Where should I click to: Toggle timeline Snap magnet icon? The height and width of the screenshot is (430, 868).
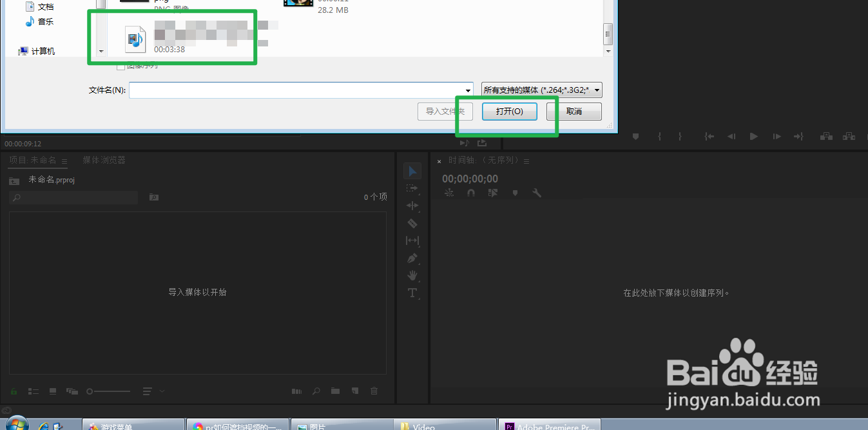coord(471,193)
